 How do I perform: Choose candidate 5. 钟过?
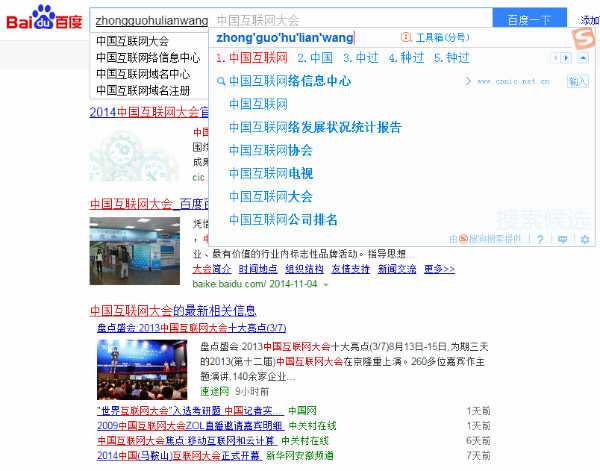coord(452,58)
